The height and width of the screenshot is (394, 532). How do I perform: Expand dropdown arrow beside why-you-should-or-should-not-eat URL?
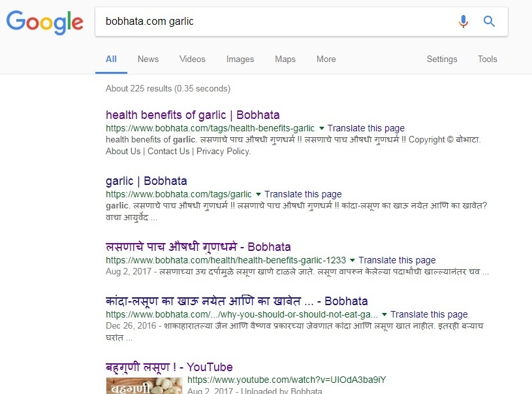pos(384,314)
